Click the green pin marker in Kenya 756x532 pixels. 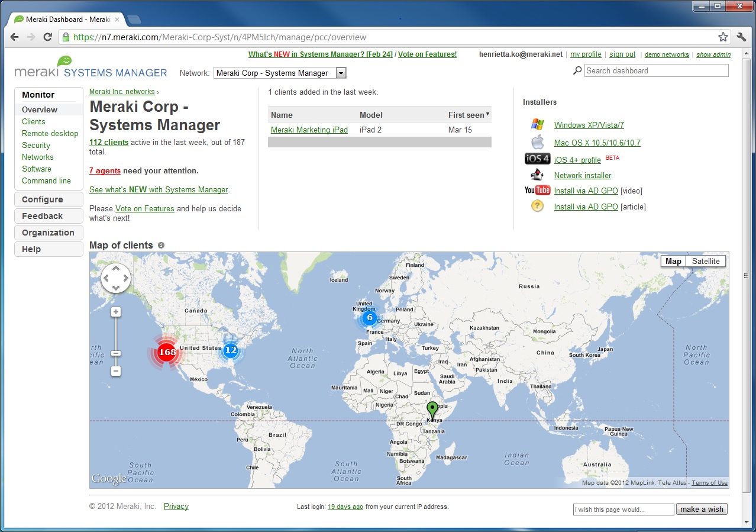(x=432, y=411)
